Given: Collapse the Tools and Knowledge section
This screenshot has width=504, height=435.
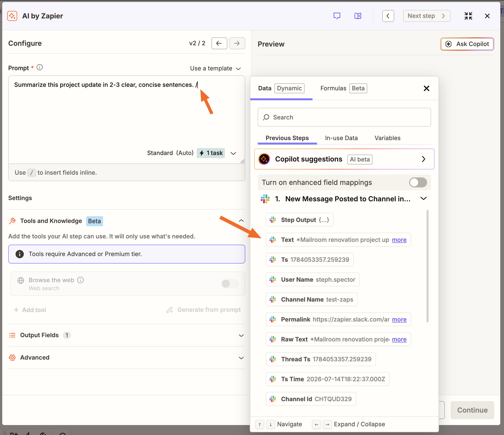Looking at the screenshot, I should (x=241, y=221).
